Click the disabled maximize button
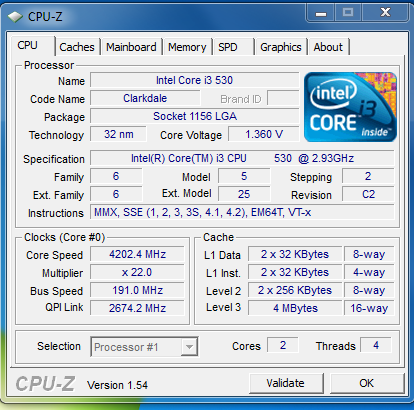This screenshot has height=410, width=414. pyautogui.click(x=348, y=13)
